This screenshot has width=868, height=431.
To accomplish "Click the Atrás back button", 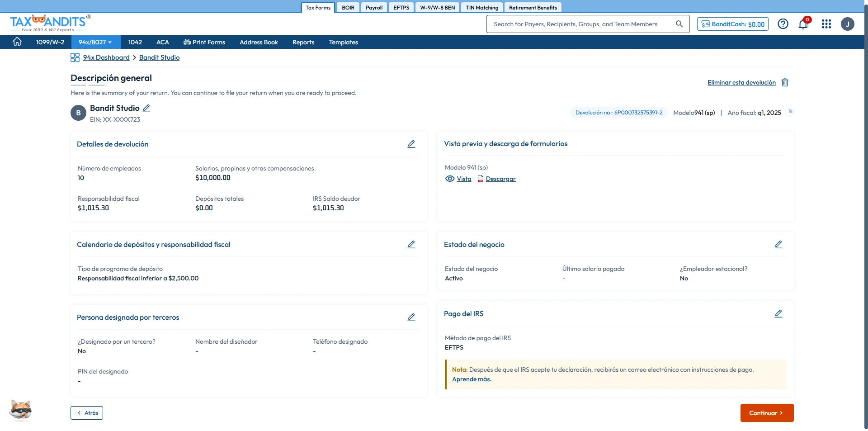I will pos(87,413).
